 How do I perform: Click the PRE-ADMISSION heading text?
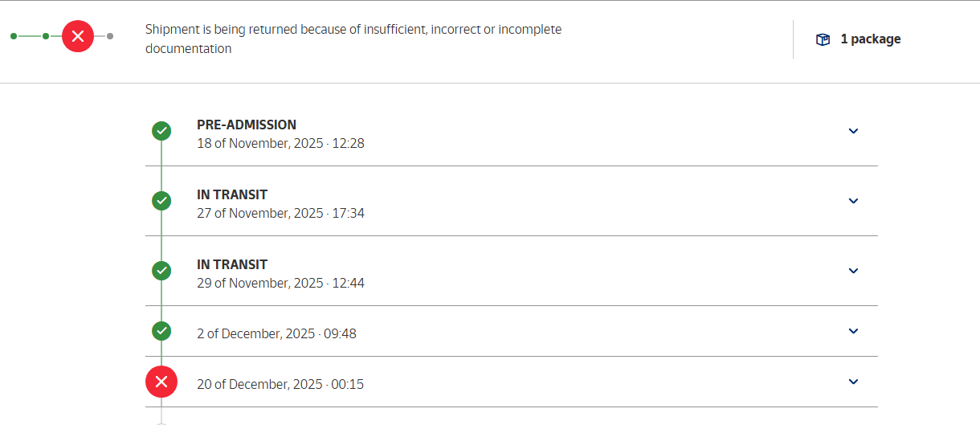pyautogui.click(x=247, y=125)
